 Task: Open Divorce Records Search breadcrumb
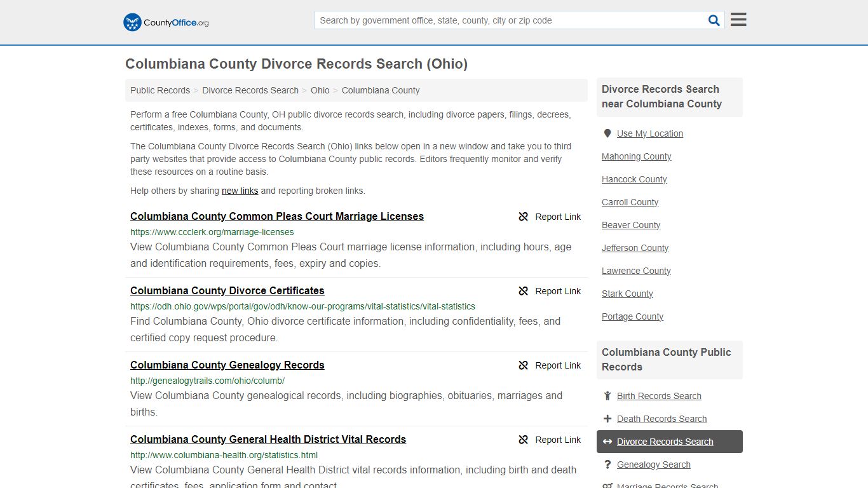[x=250, y=90]
